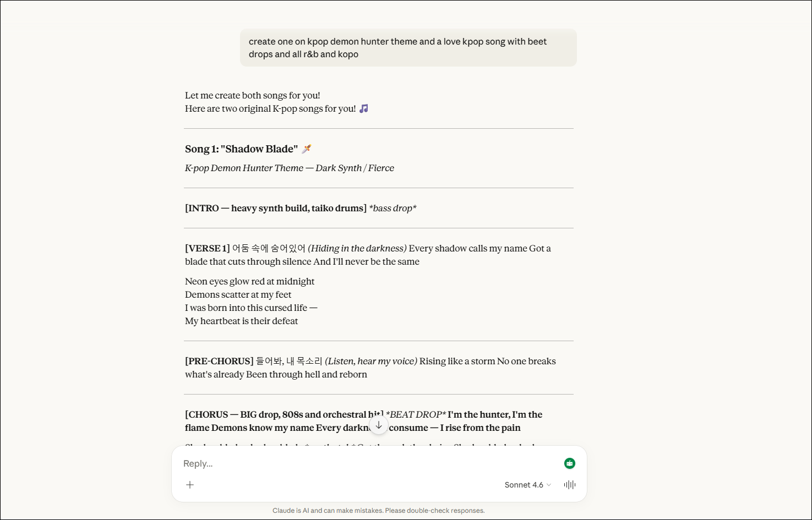812x520 pixels.
Task: Open the Sonnet 4.6 model selector
Action: (527, 485)
